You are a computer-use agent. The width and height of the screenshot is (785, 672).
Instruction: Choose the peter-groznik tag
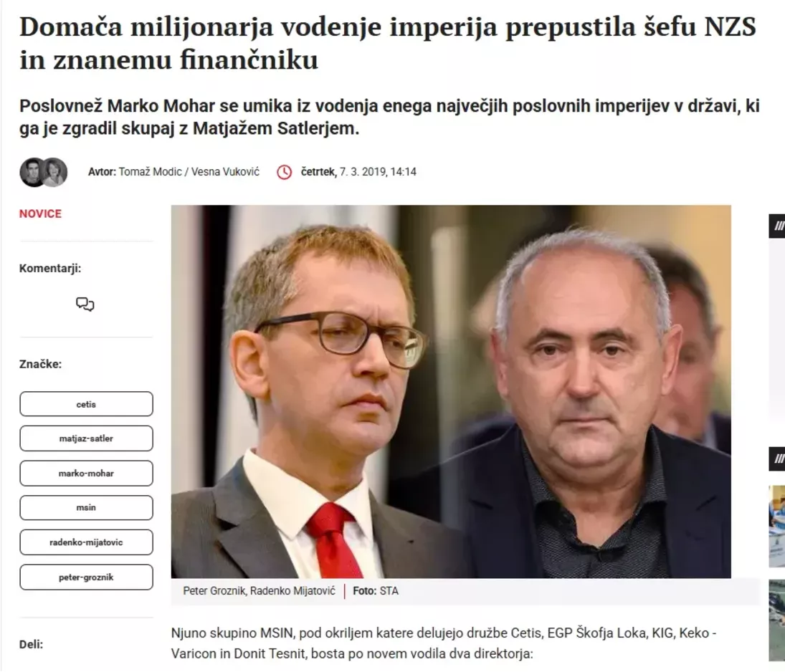pyautogui.click(x=86, y=577)
